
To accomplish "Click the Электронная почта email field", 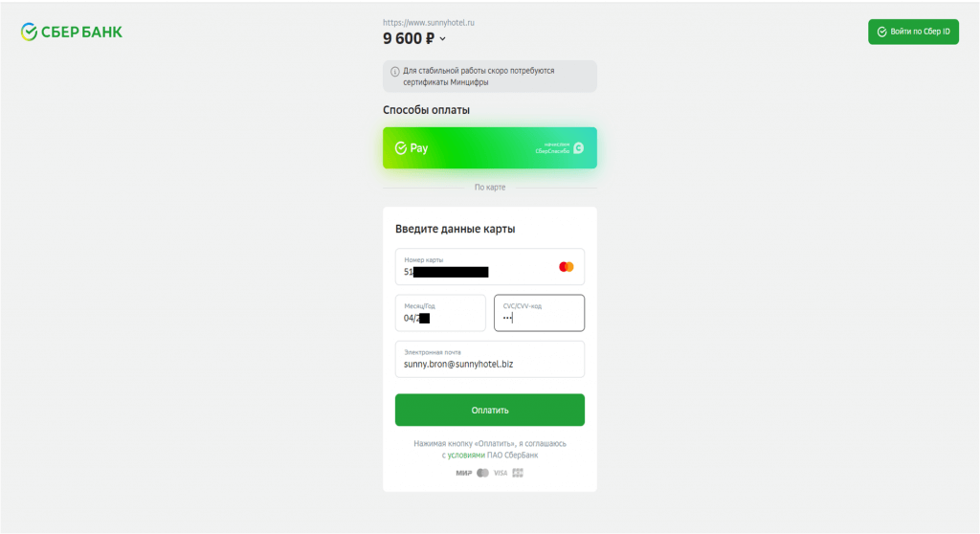I will 489,359.
